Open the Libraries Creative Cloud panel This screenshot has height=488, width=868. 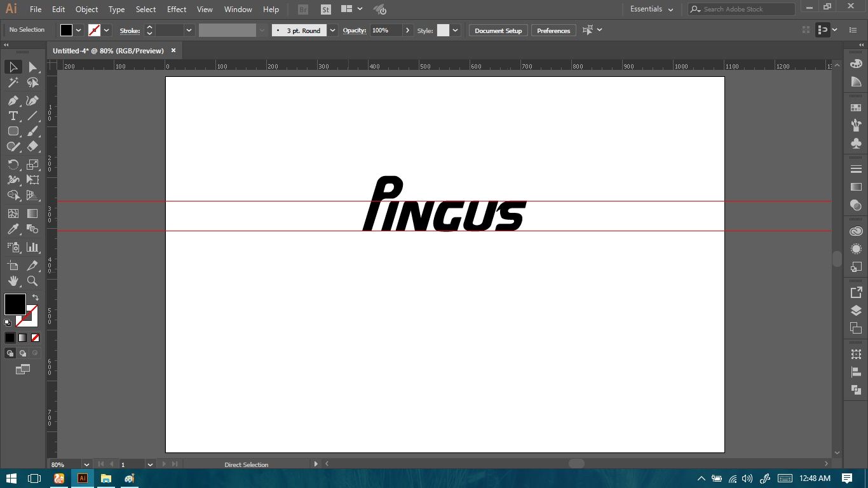856,231
